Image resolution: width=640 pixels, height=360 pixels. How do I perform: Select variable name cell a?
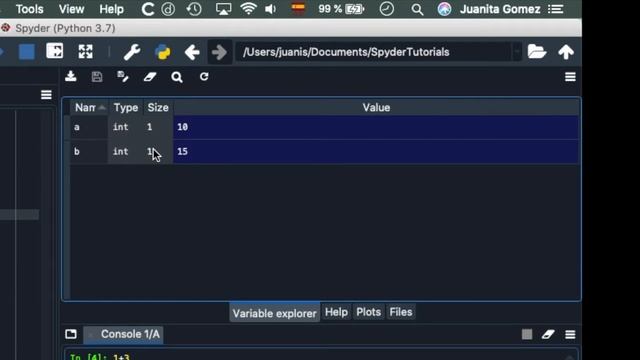point(89,127)
